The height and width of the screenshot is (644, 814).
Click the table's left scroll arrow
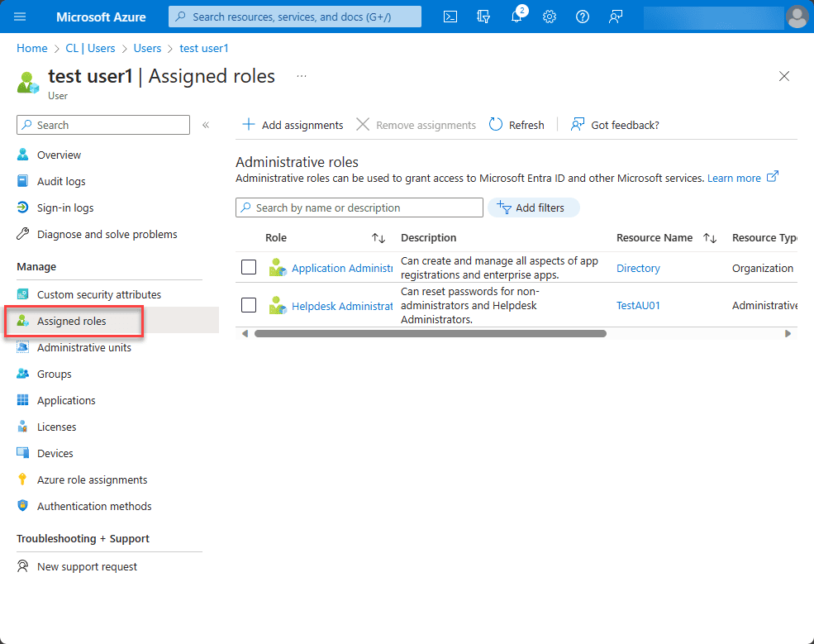click(245, 333)
